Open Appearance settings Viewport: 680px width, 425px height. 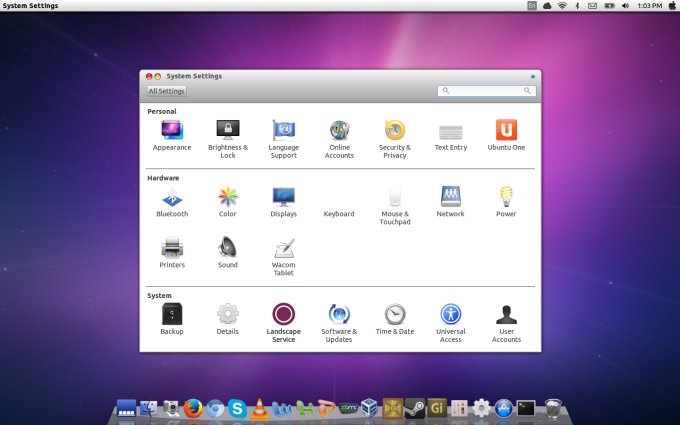pyautogui.click(x=171, y=131)
